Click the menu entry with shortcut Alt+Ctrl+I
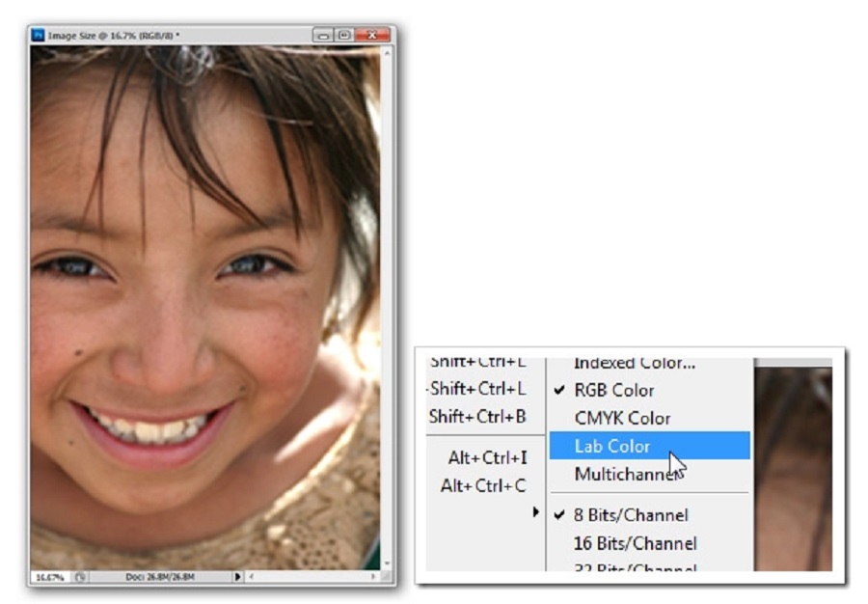868x604 pixels. click(x=487, y=457)
